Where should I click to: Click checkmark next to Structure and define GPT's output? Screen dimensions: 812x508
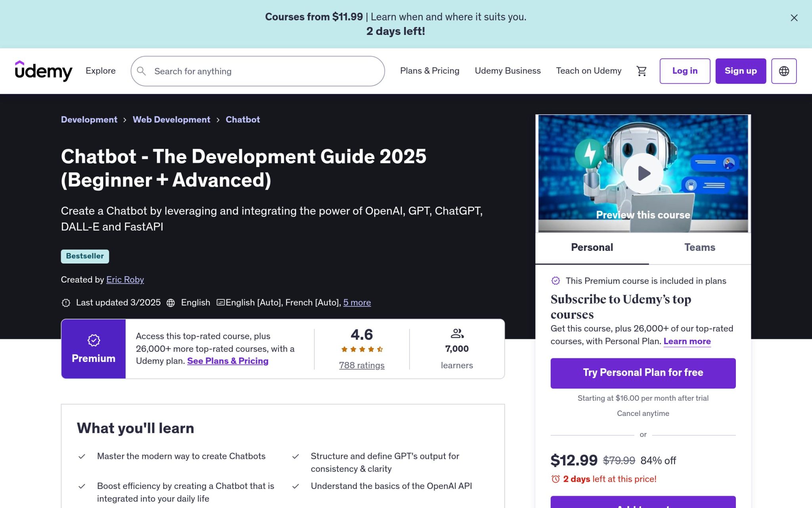(295, 456)
